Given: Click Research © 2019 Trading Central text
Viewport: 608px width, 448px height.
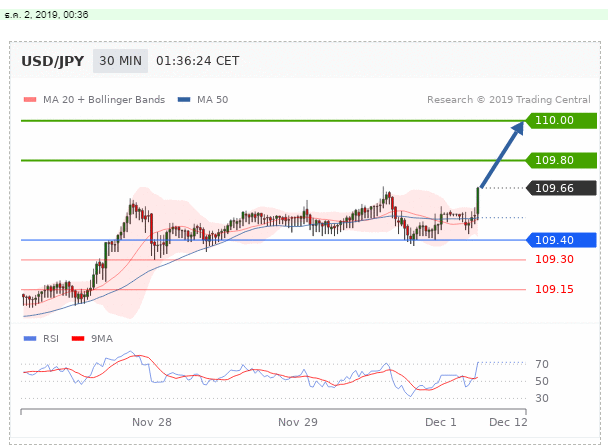Looking at the screenshot, I should tap(509, 100).
